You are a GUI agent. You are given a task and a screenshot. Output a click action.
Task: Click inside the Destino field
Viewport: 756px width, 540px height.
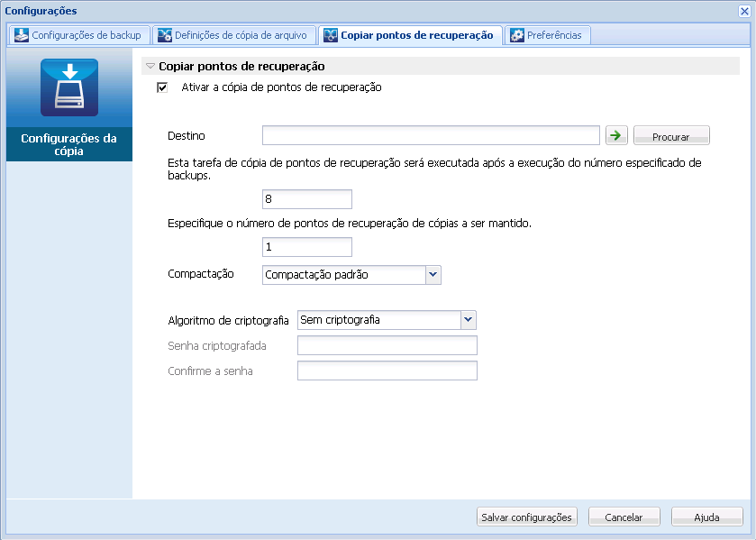pos(430,134)
